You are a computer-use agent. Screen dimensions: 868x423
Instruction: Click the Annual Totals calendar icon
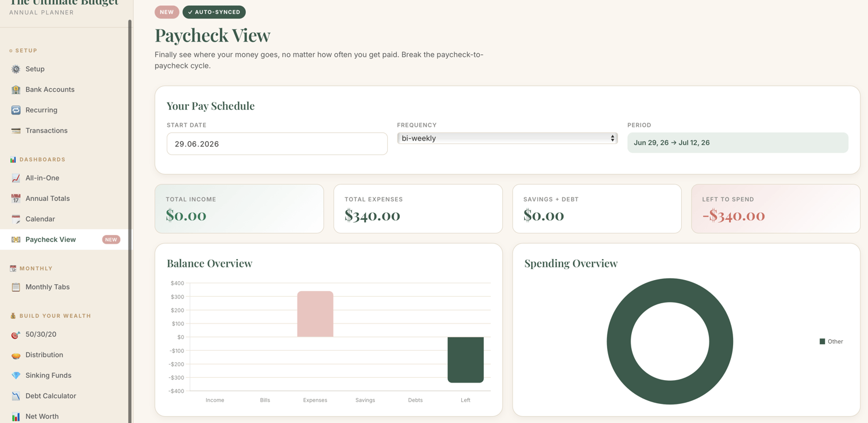[x=16, y=198]
